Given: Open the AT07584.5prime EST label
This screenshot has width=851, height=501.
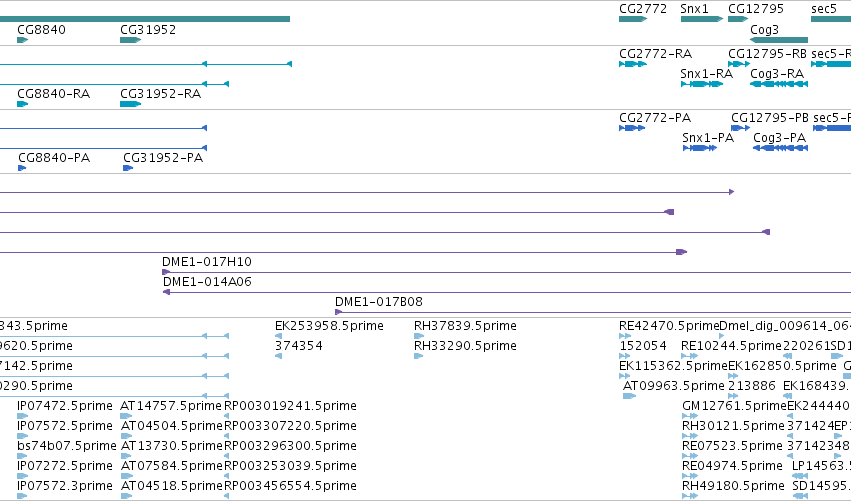Looking at the screenshot, I should coord(172,466).
